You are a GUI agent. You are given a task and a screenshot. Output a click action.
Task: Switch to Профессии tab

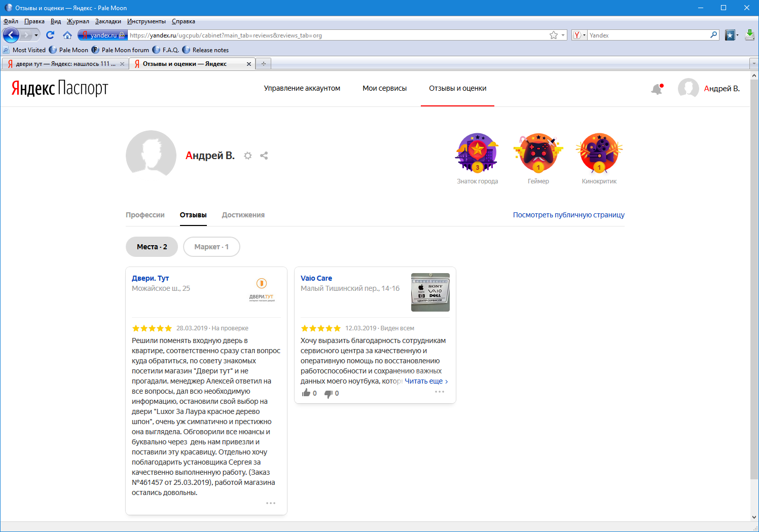(x=145, y=215)
